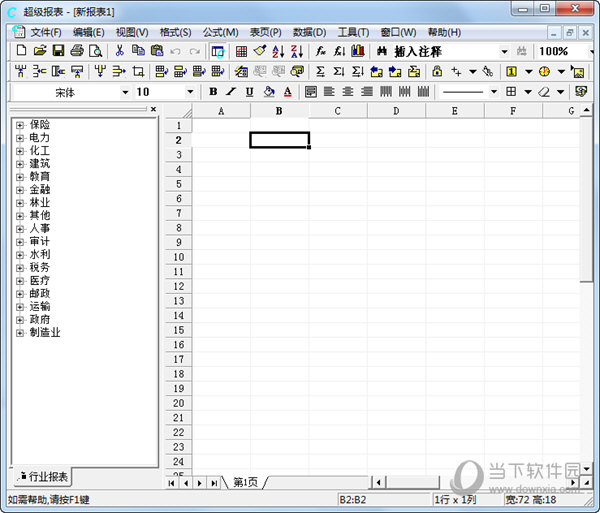Screen dimensions: 600x513
Task: Save report with the floppy disk icon
Action: (58, 51)
